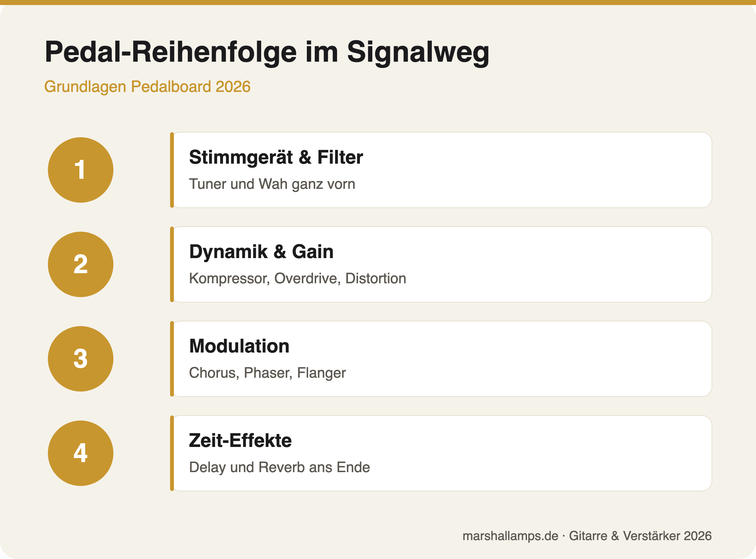Click the Stimmgerät & Filter heading
Screen dimensions: 756x559
coord(276,157)
